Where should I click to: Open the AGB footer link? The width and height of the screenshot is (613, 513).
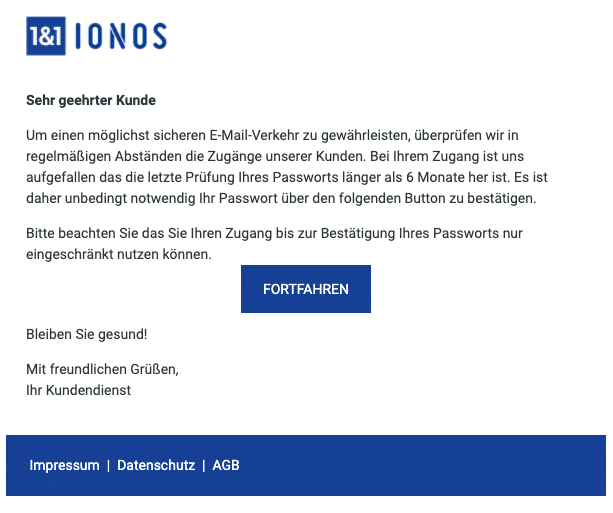226,465
